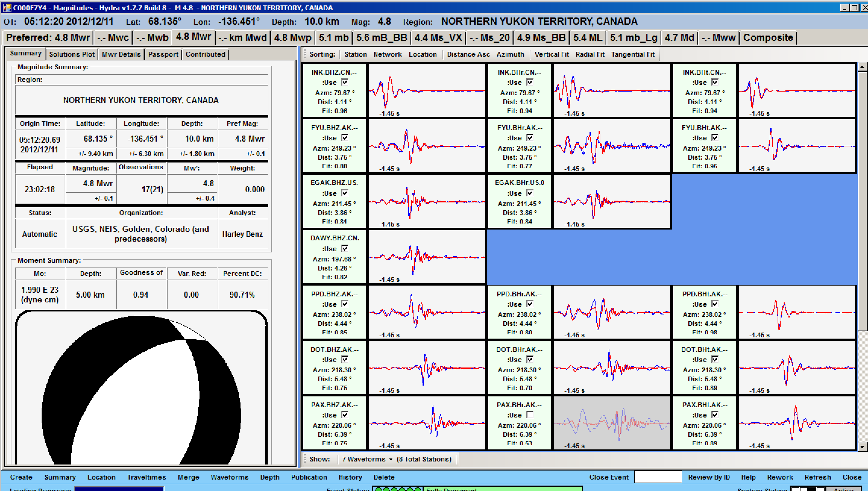Screen dimensions: 868x491
Task: Sort waveforms by Radial Fit
Action: click(590, 54)
